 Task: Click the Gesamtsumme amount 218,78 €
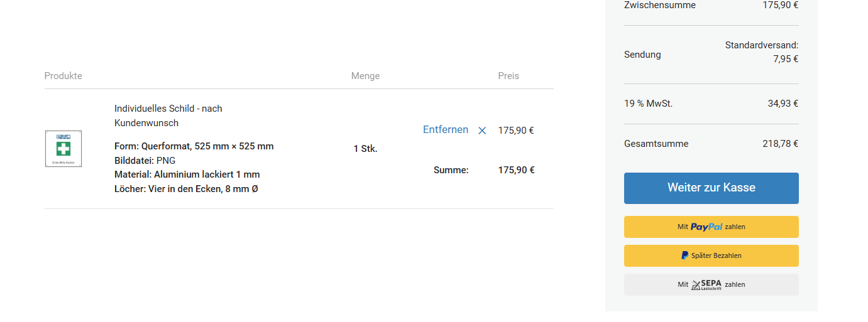[x=780, y=144]
